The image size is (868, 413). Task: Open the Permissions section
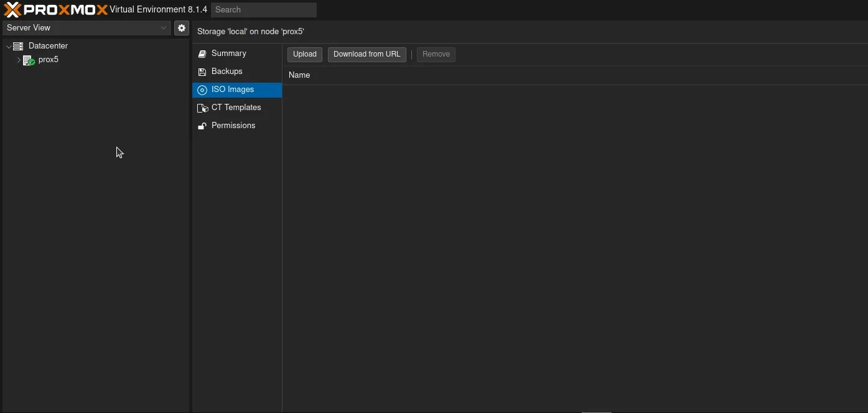pos(234,126)
